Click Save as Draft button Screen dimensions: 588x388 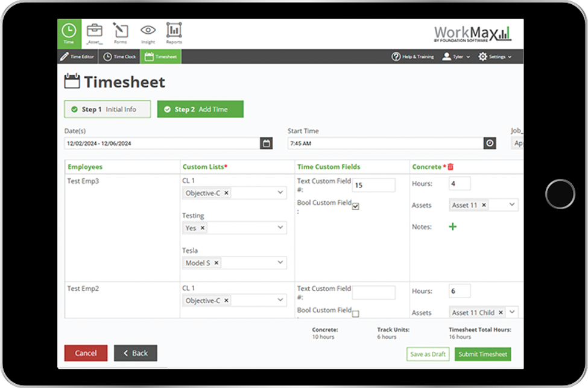pos(428,354)
